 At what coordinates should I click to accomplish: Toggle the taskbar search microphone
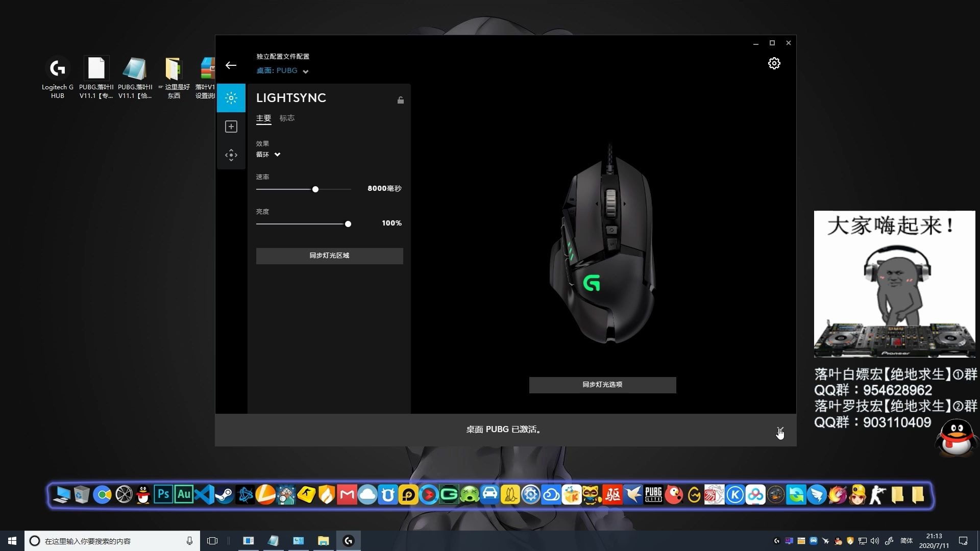(189, 541)
